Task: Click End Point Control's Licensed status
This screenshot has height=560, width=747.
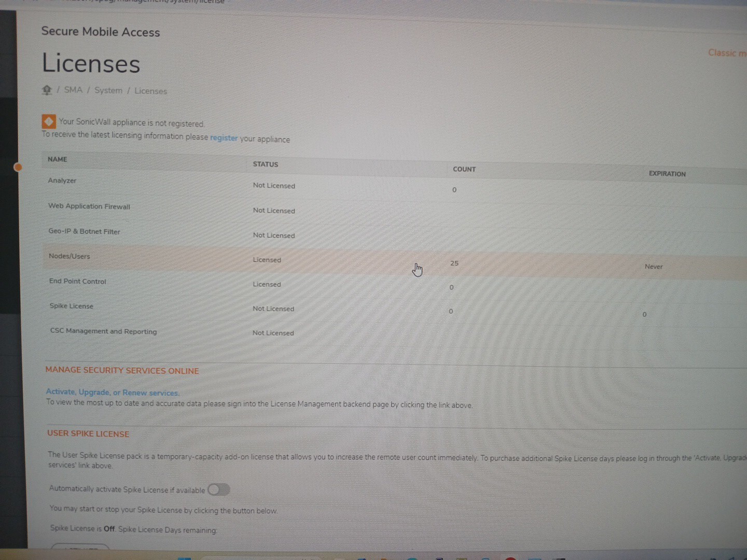Action: point(267,284)
